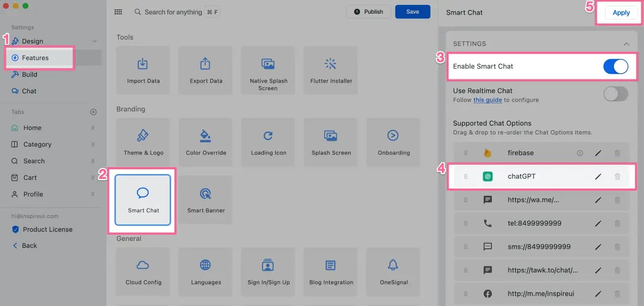Click the hi@inspireui.com account text

35,216
